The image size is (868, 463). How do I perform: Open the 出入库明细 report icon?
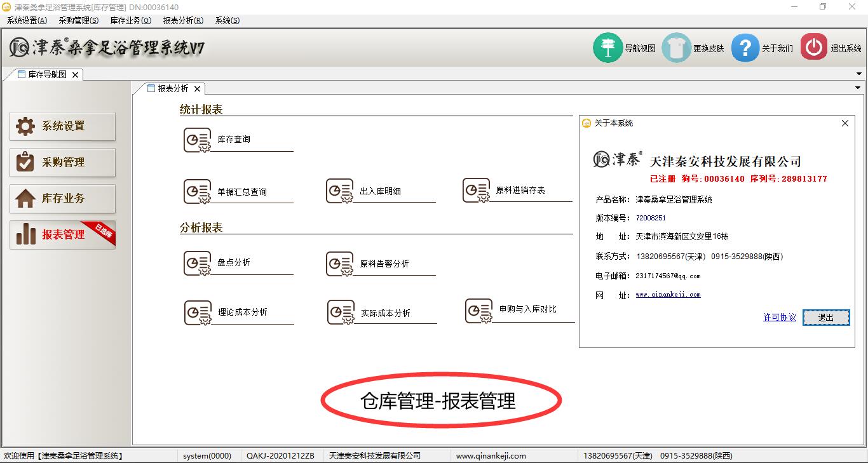[x=340, y=191]
